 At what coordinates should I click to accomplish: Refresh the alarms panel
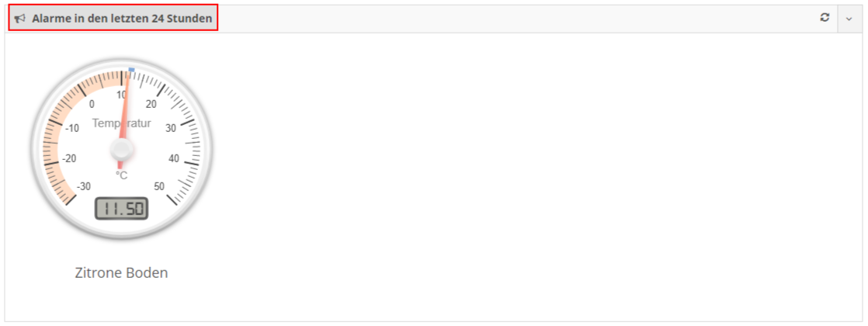825,18
